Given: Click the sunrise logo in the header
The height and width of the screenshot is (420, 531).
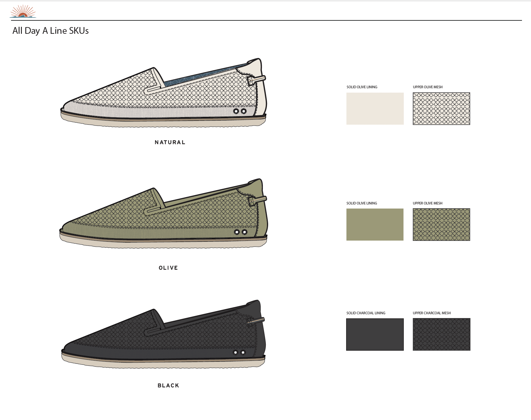Looking at the screenshot, I should pos(23,11).
